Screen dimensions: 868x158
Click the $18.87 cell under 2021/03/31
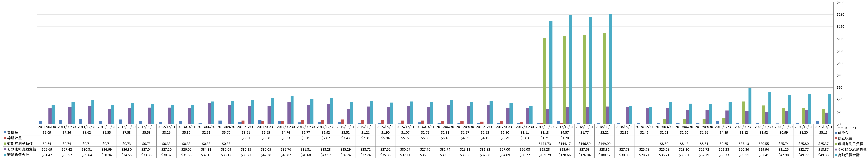pyautogui.click(x=824, y=149)
